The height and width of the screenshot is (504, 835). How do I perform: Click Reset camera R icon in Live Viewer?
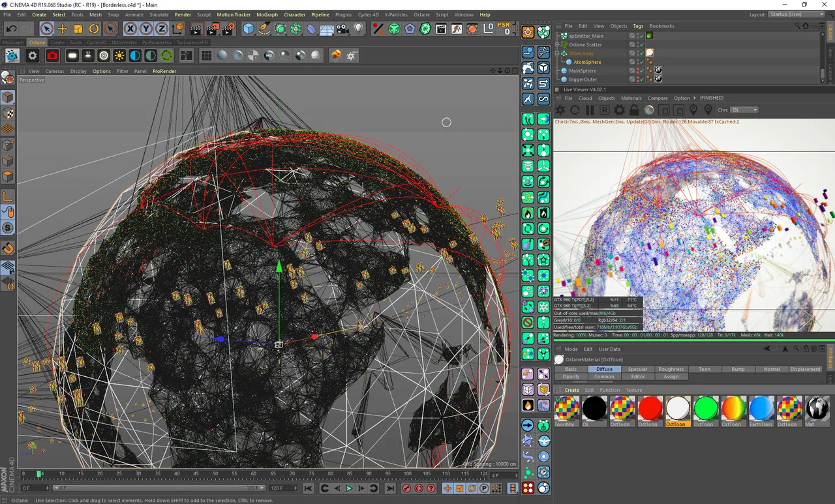point(605,110)
